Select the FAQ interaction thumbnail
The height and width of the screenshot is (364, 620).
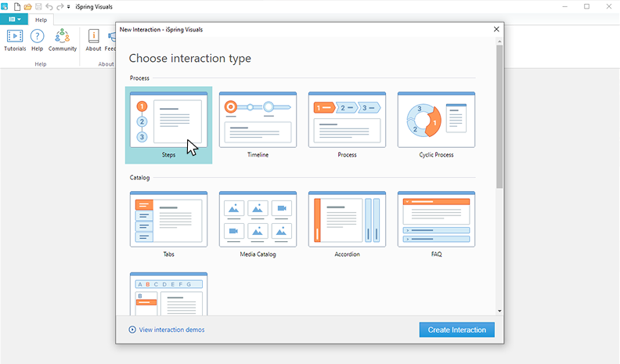[436, 219]
